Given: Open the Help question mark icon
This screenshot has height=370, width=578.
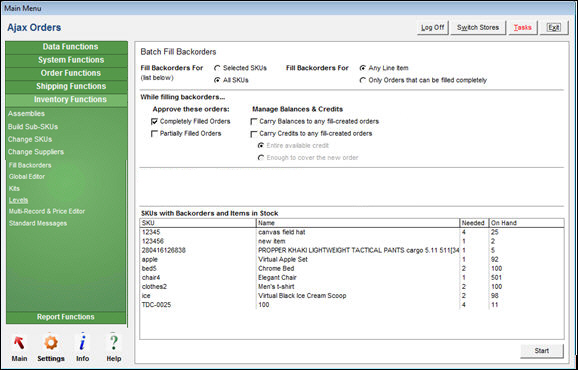Looking at the screenshot, I should coord(114,343).
